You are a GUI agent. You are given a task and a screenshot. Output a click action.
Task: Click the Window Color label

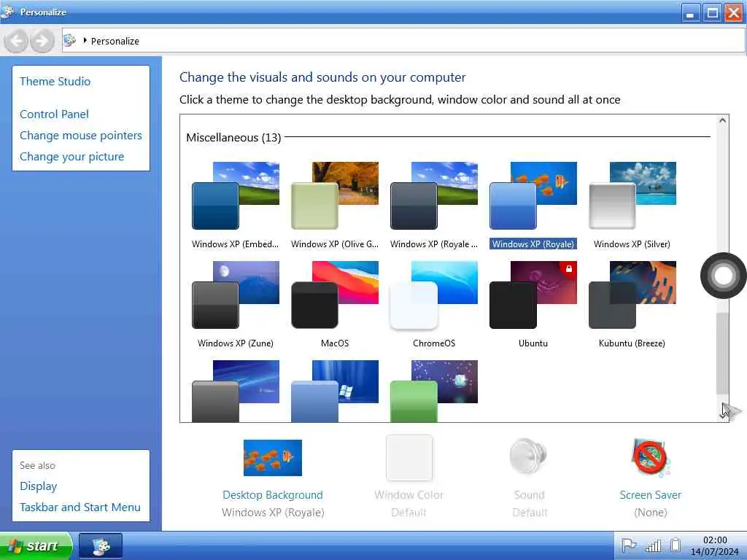coord(409,495)
